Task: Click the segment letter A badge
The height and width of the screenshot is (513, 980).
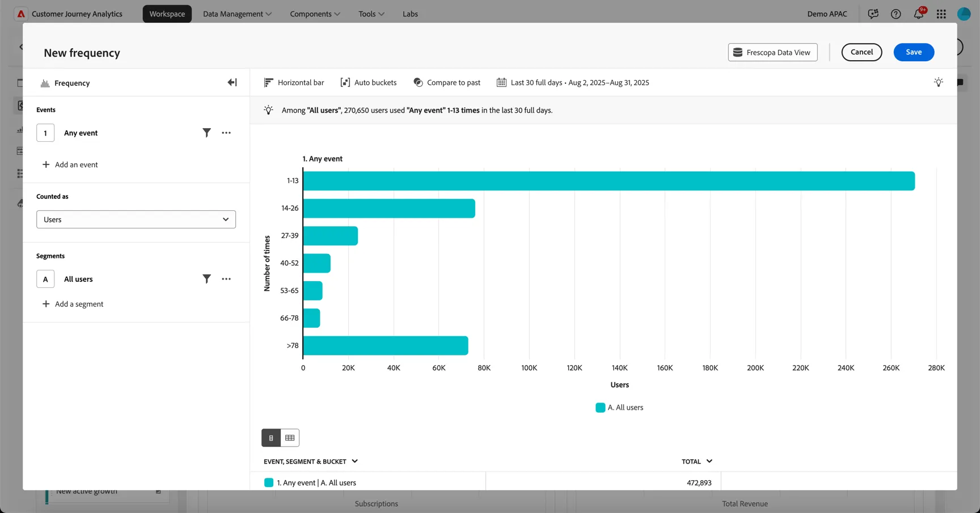Action: pyautogui.click(x=45, y=279)
